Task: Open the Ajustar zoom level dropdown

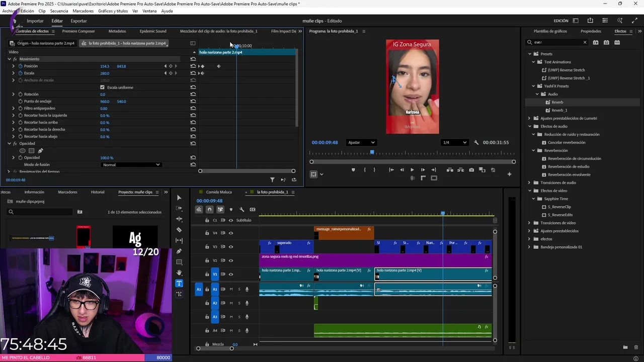Action: coord(361,142)
